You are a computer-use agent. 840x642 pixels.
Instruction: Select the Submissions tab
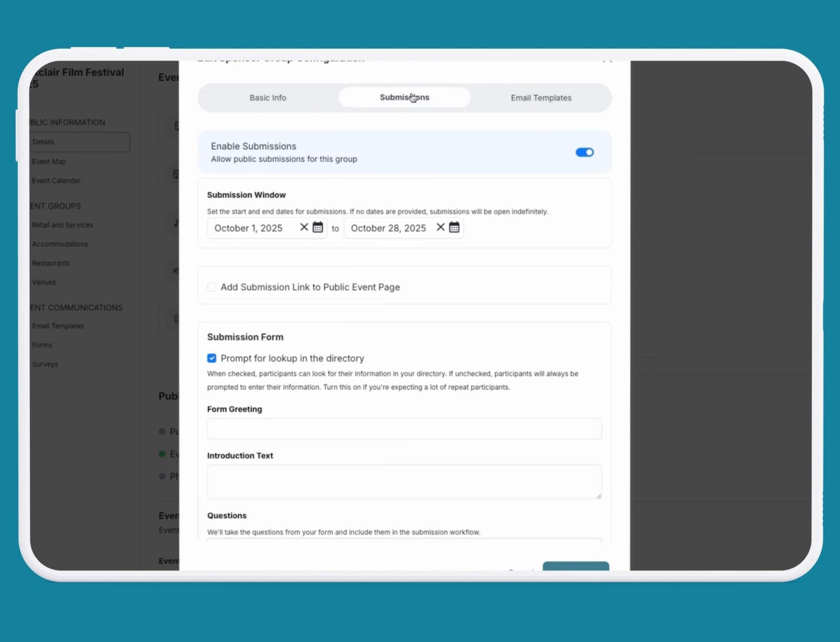click(404, 97)
